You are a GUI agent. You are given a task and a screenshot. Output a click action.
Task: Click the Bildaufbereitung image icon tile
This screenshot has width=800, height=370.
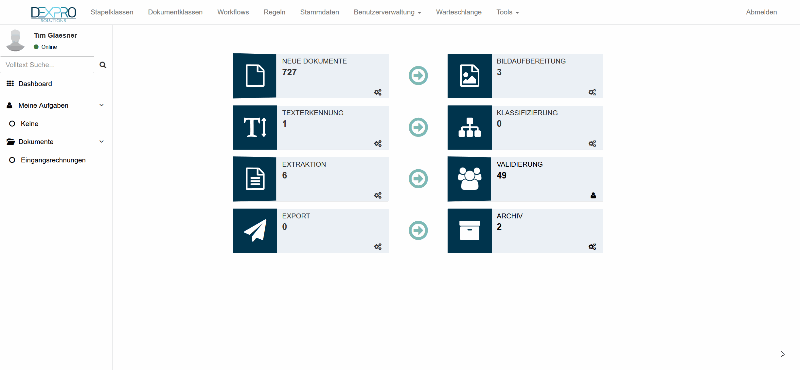[x=469, y=76]
